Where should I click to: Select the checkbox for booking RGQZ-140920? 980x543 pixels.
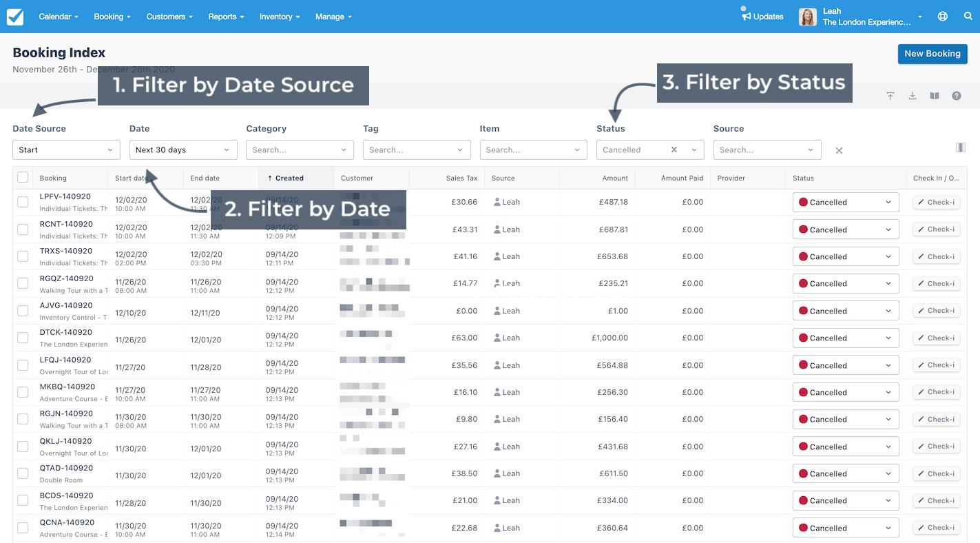tap(23, 283)
